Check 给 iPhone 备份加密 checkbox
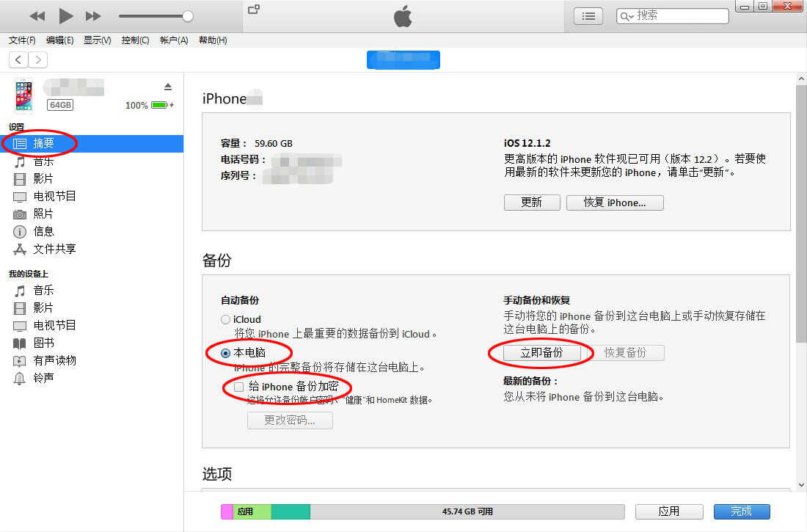The width and height of the screenshot is (807, 532). (x=239, y=387)
